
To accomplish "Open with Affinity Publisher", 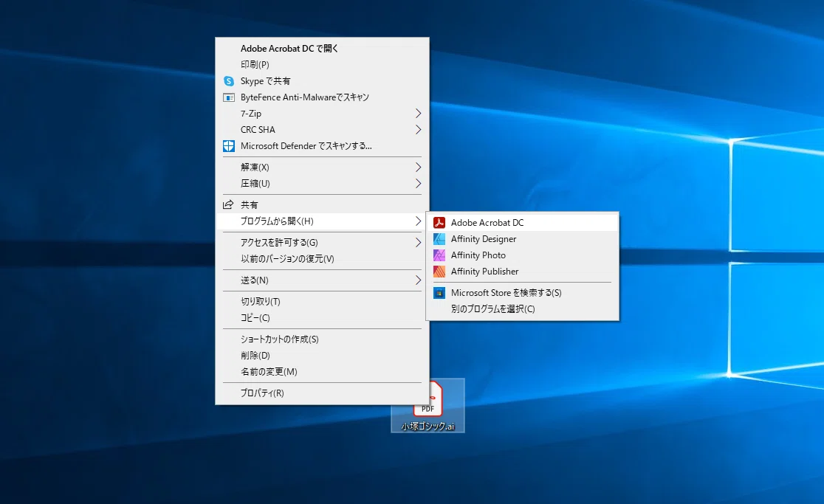I will 522,272.
